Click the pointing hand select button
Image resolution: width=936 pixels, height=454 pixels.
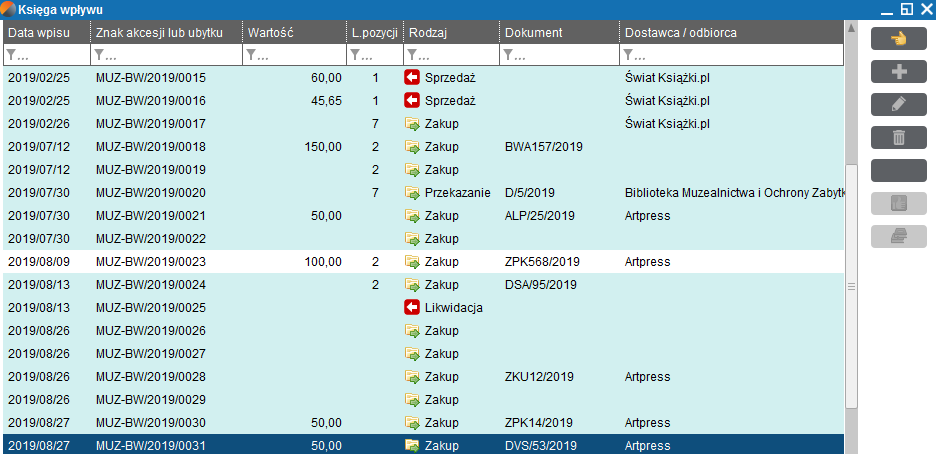point(898,39)
